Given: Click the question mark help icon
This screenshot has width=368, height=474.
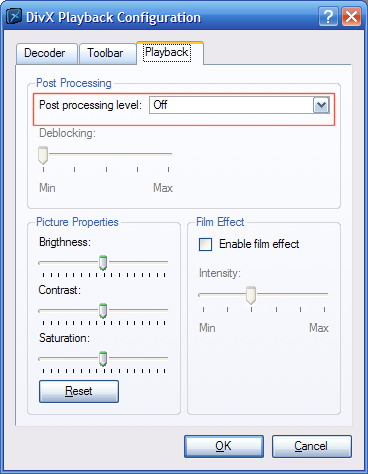Looking at the screenshot, I should [328, 16].
